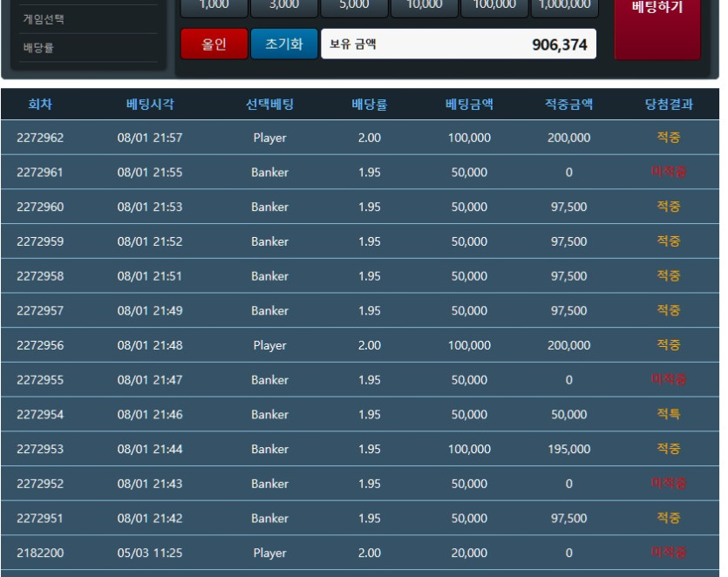Select round number 2272959
Screen dimensions: 728x577
click(x=40, y=241)
